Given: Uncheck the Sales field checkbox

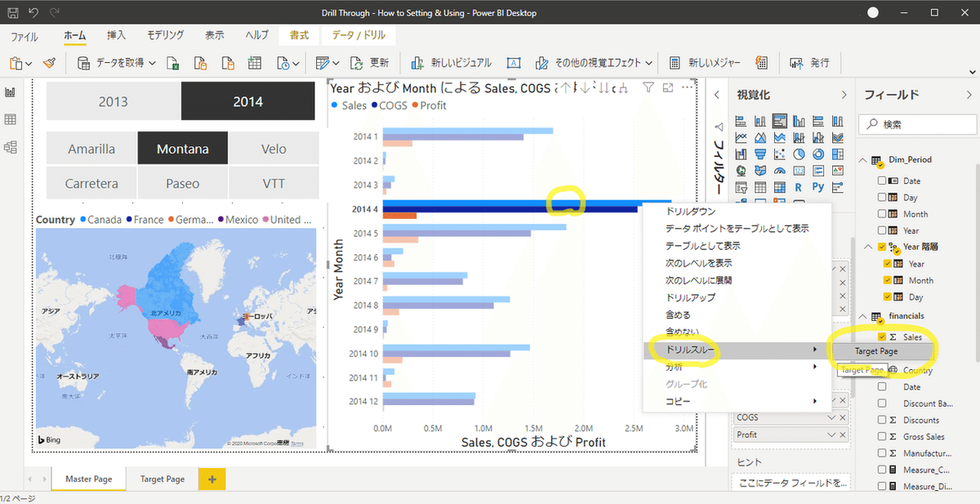Looking at the screenshot, I should (x=882, y=337).
